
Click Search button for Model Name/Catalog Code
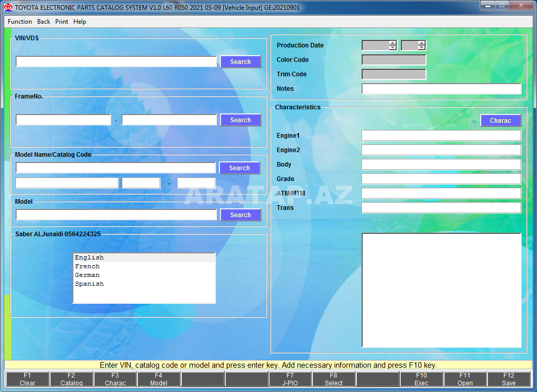pyautogui.click(x=240, y=168)
